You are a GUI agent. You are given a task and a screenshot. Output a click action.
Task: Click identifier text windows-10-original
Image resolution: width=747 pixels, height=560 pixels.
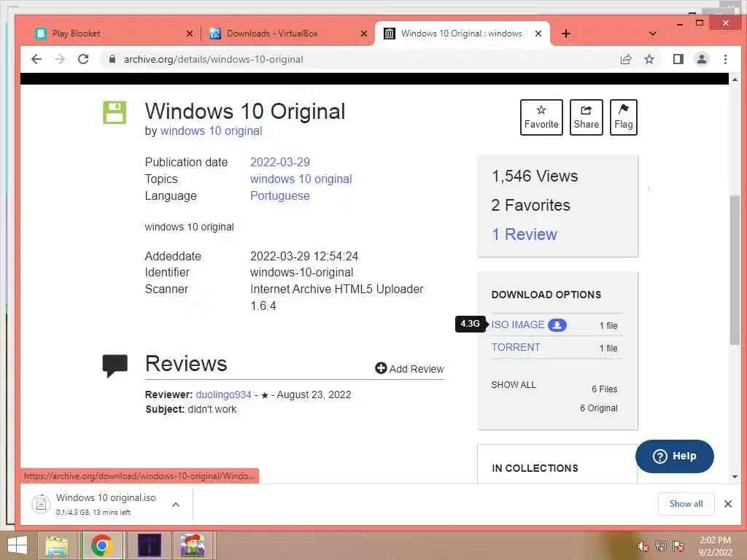[301, 273]
